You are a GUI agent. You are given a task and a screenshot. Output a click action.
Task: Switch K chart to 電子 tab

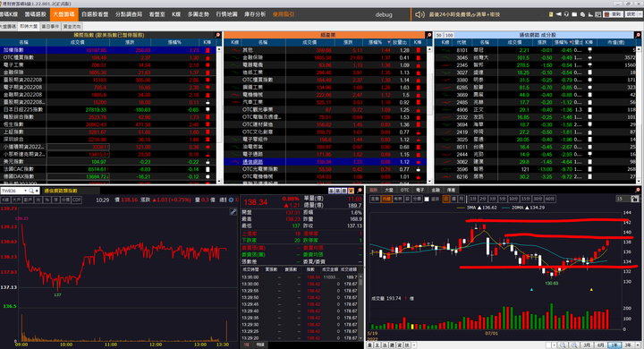click(x=420, y=191)
